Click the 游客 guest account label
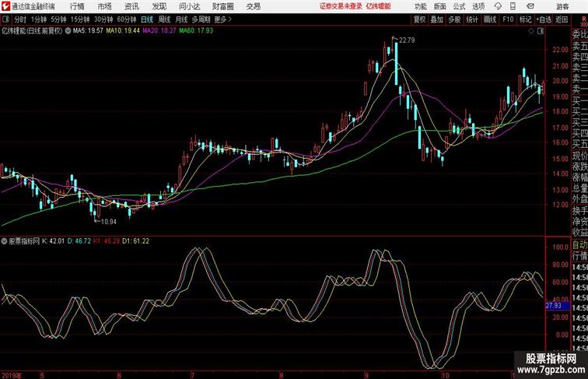The height and width of the screenshot is (379, 588). coord(562,6)
